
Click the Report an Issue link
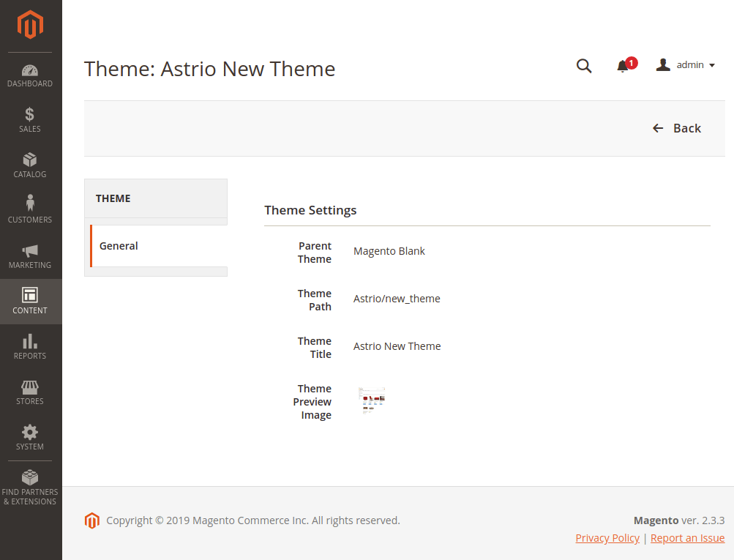pyautogui.click(x=687, y=538)
